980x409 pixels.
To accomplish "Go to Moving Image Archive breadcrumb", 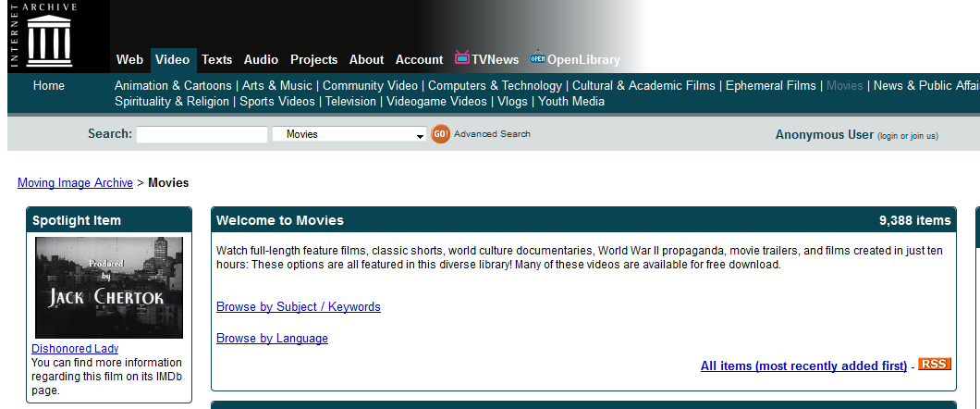I will [x=75, y=182].
